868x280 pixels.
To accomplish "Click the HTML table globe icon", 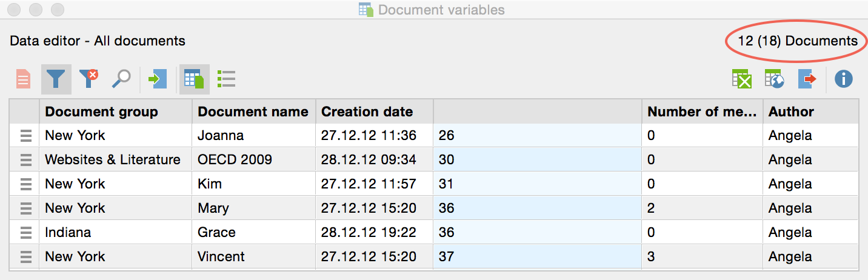I will pyautogui.click(x=775, y=79).
